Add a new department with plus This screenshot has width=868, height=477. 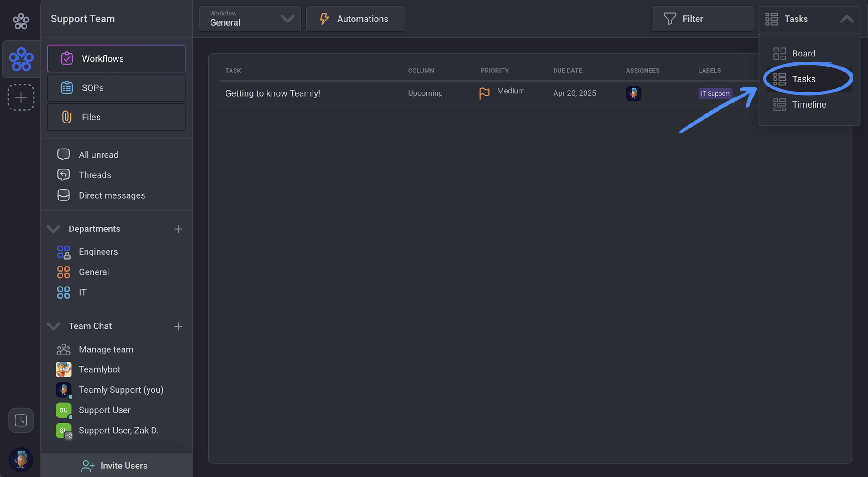point(178,229)
